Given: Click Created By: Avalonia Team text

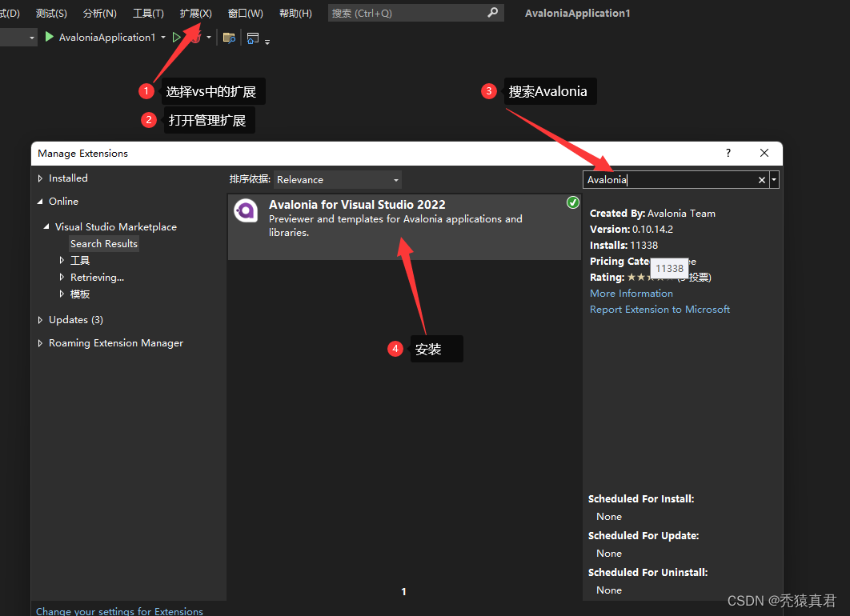Looking at the screenshot, I should coord(652,214).
